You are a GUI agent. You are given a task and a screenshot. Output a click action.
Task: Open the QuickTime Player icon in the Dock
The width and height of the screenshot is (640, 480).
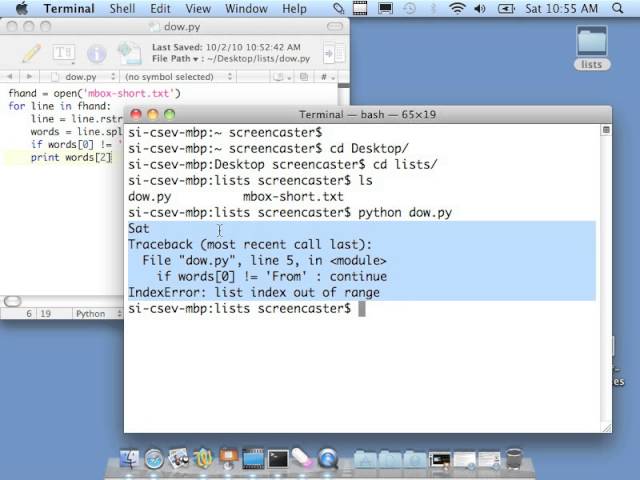tap(327, 459)
